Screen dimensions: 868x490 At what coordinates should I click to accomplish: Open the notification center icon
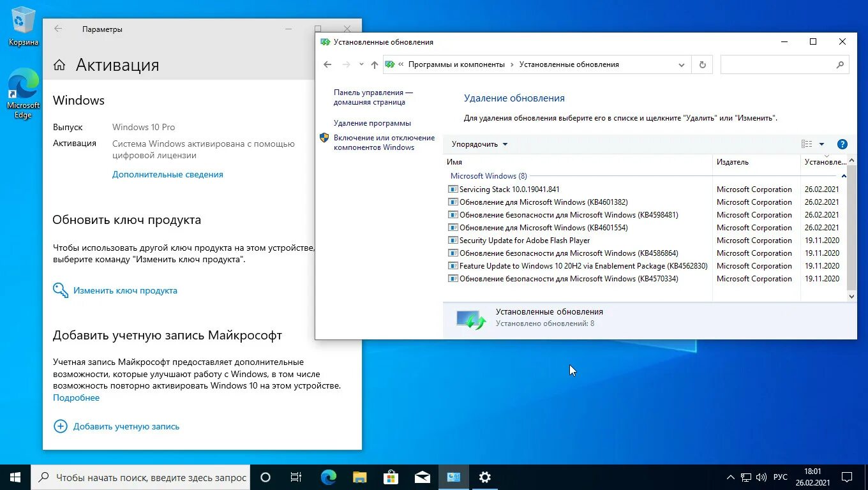[x=847, y=477]
